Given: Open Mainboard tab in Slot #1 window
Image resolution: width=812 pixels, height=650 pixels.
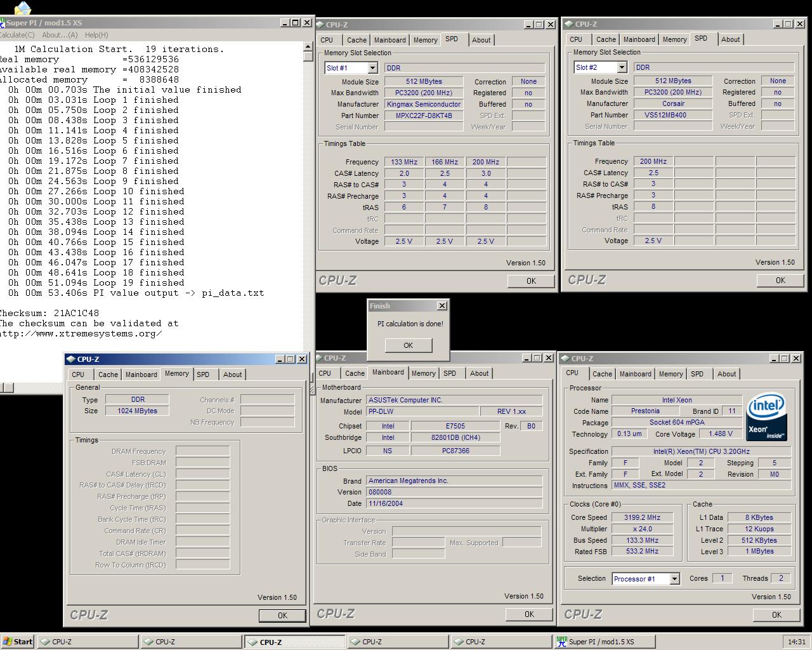Looking at the screenshot, I should (x=390, y=40).
